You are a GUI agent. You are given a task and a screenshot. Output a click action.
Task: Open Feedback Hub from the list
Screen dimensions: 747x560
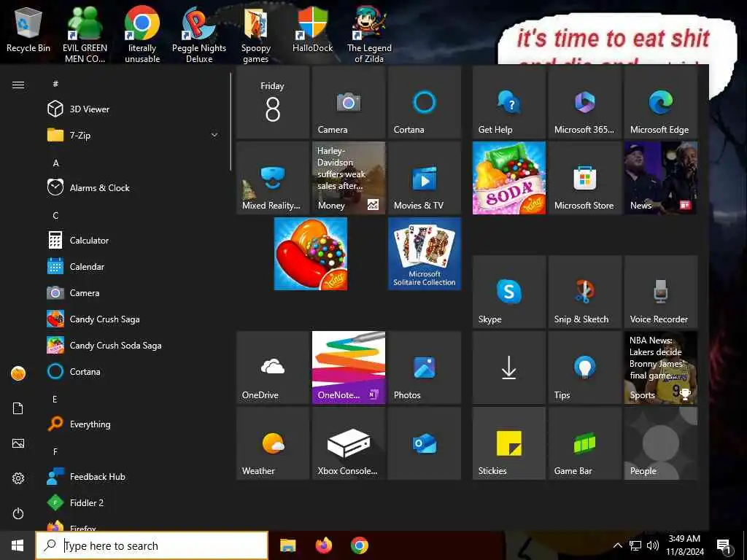point(133,477)
